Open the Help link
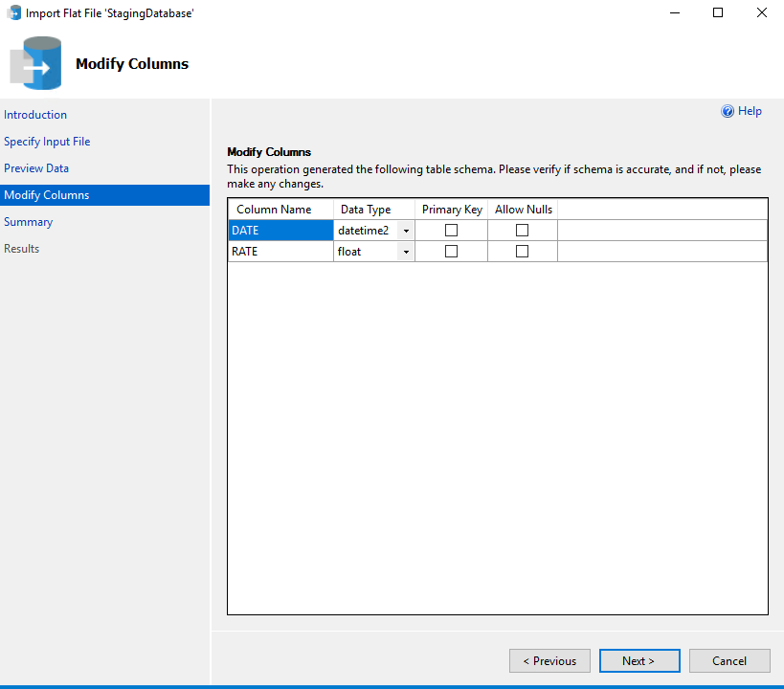 tap(750, 111)
